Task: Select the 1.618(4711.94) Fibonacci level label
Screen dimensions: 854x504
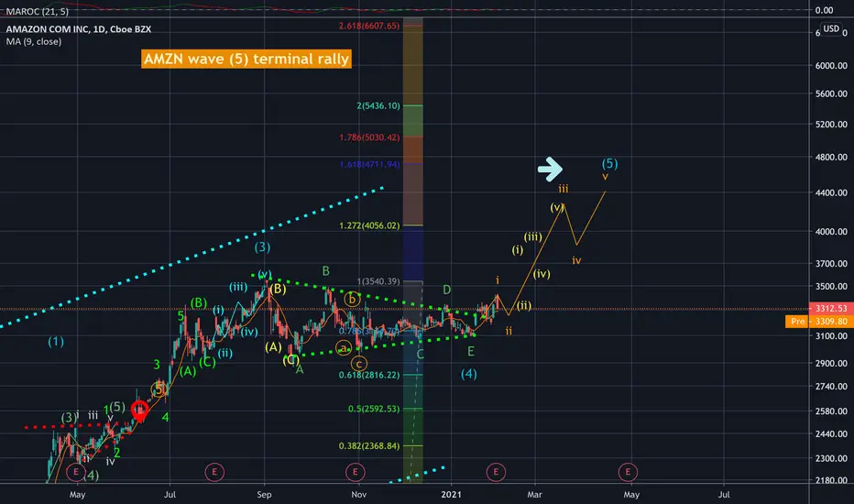Action: [x=369, y=164]
